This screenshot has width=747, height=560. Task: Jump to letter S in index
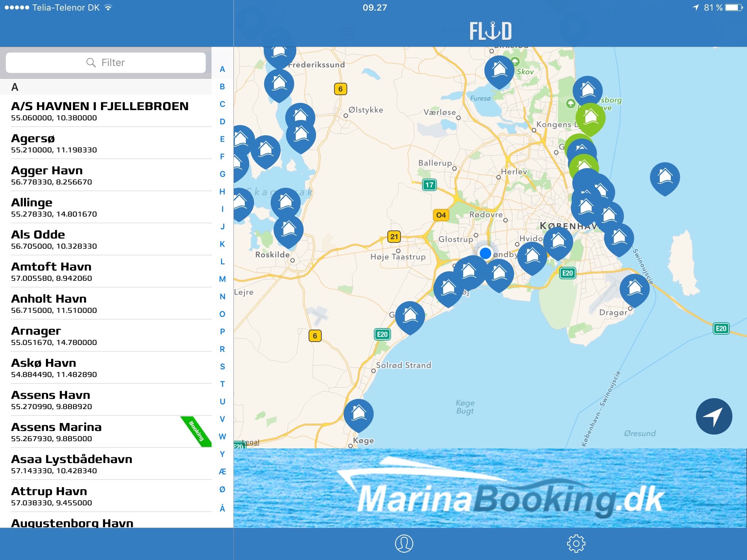222,367
